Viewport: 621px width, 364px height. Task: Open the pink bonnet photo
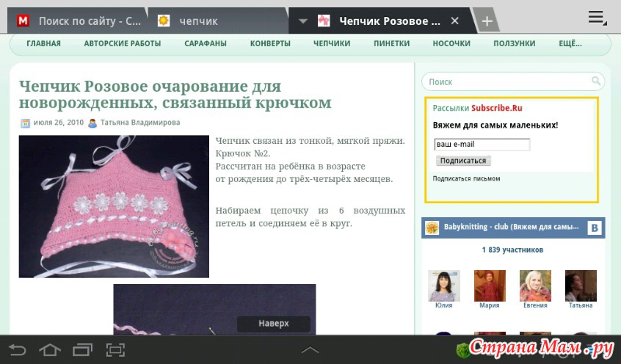pyautogui.click(x=114, y=206)
